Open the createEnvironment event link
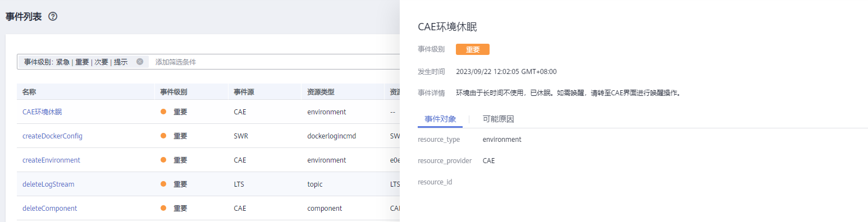Screen dimensions: 868x222 [51, 160]
